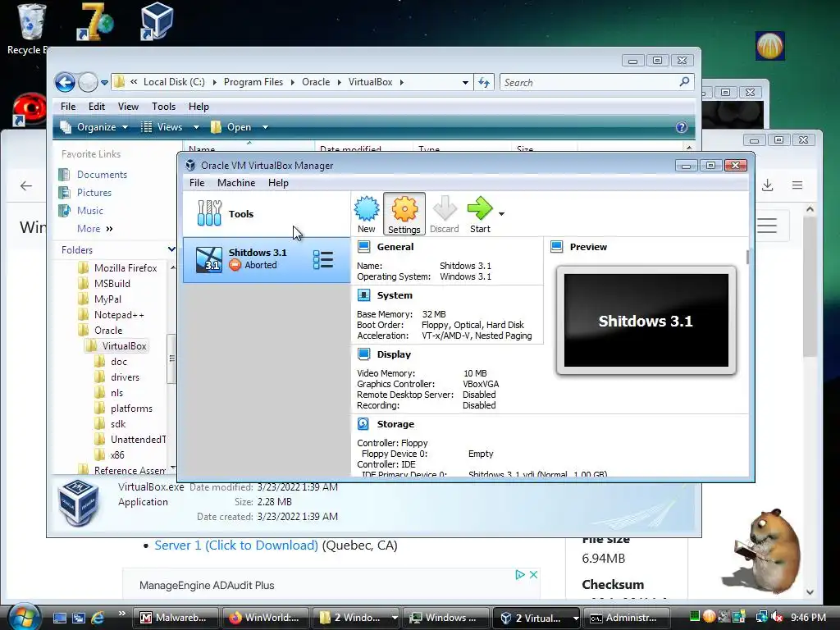Image resolution: width=840 pixels, height=630 pixels.
Task: Open the VirtualBox Help menu
Action: (x=278, y=183)
